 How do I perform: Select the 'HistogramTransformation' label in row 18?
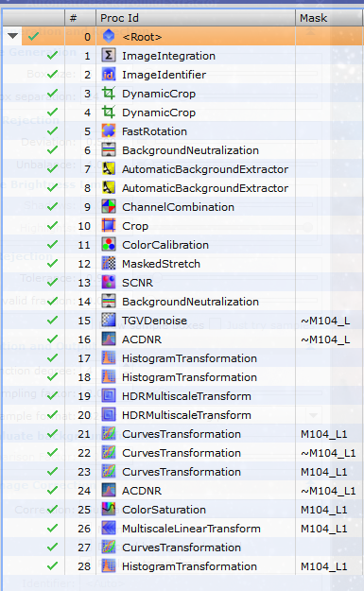pyautogui.click(x=189, y=377)
